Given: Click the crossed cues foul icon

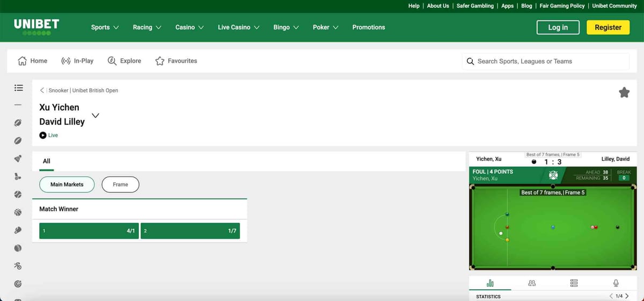Looking at the screenshot, I should 554,175.
